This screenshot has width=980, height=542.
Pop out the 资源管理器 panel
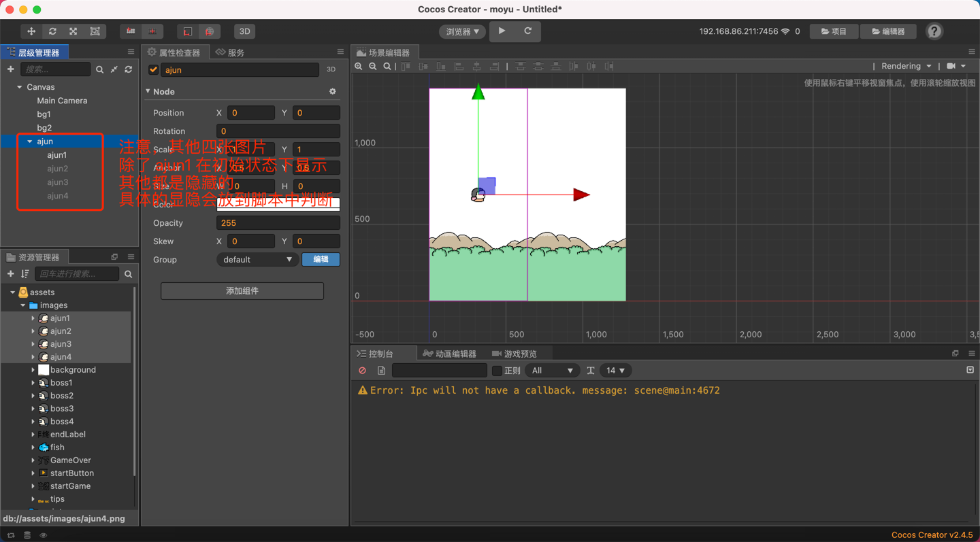point(114,257)
